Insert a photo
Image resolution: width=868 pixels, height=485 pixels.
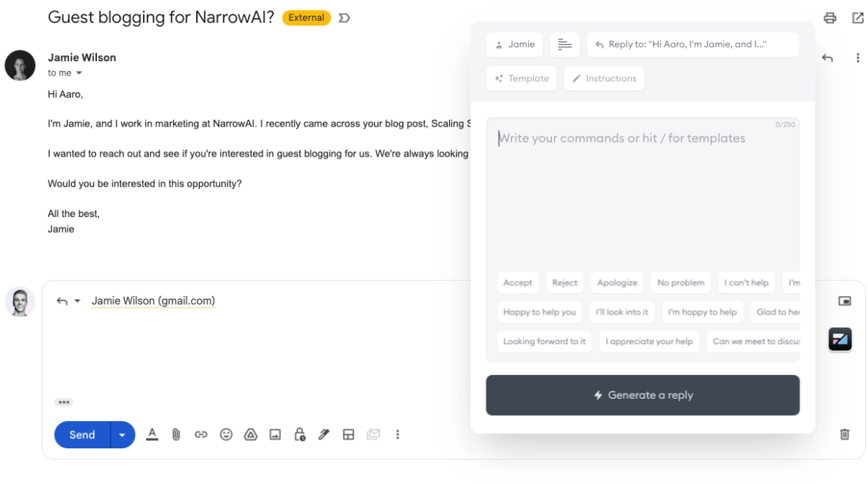pos(275,435)
